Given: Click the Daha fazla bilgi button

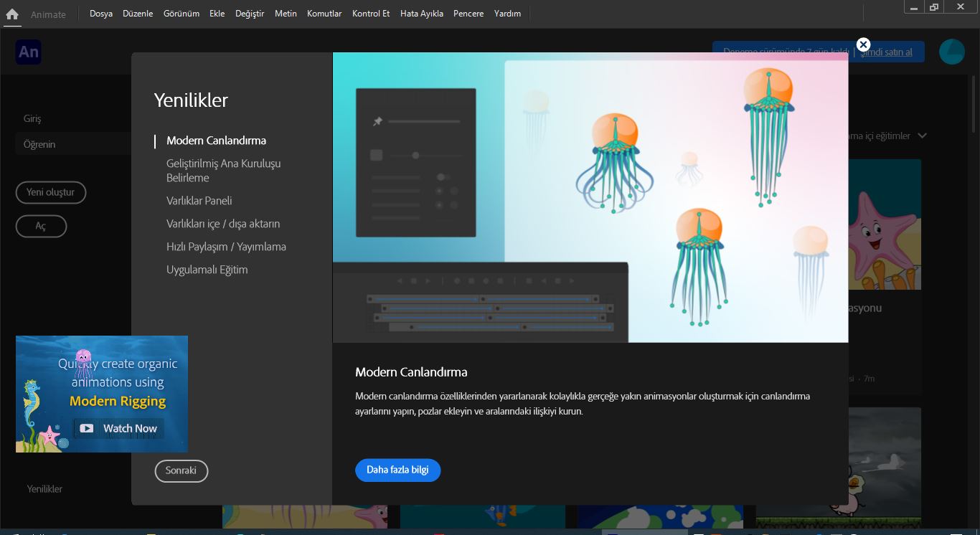Looking at the screenshot, I should [x=397, y=470].
